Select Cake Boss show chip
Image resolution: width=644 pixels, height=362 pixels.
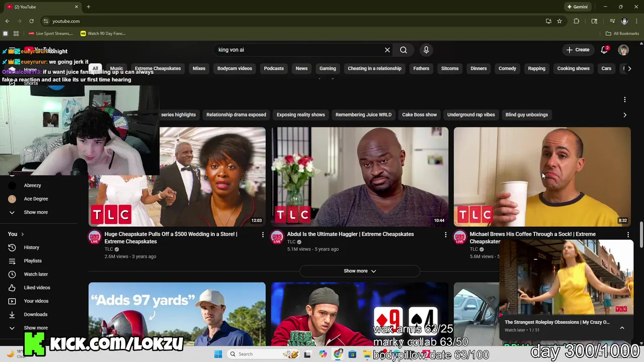pos(419,115)
